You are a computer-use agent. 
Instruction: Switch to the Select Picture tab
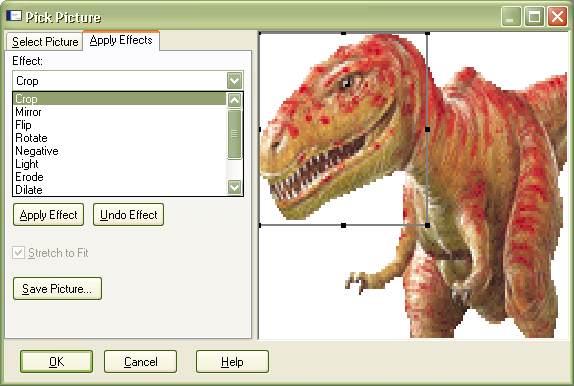[x=45, y=42]
